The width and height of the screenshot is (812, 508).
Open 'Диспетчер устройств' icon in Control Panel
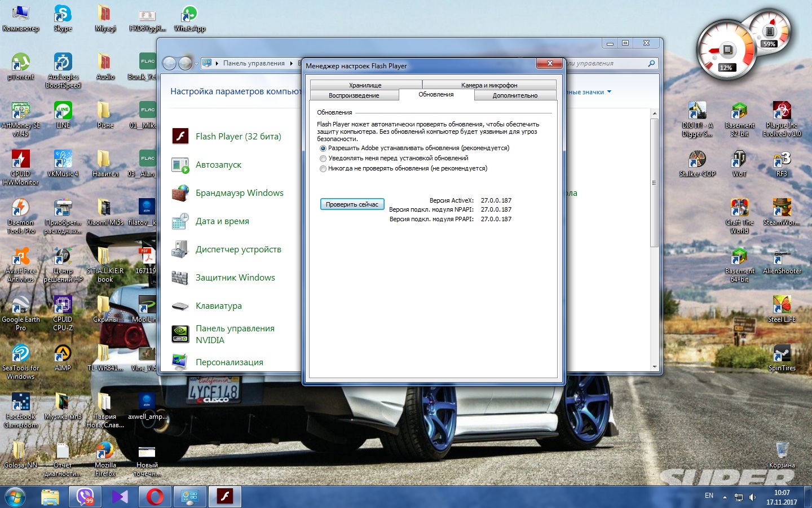coord(180,249)
